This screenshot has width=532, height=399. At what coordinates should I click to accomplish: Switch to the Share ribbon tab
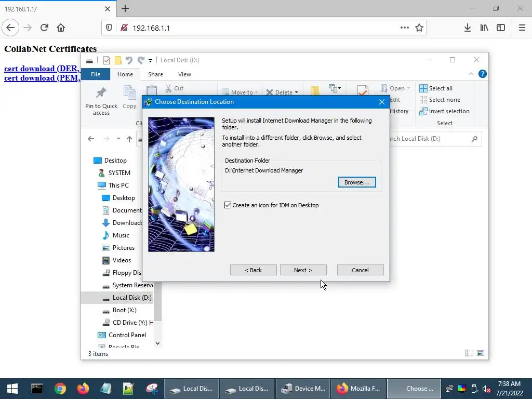[155, 74]
